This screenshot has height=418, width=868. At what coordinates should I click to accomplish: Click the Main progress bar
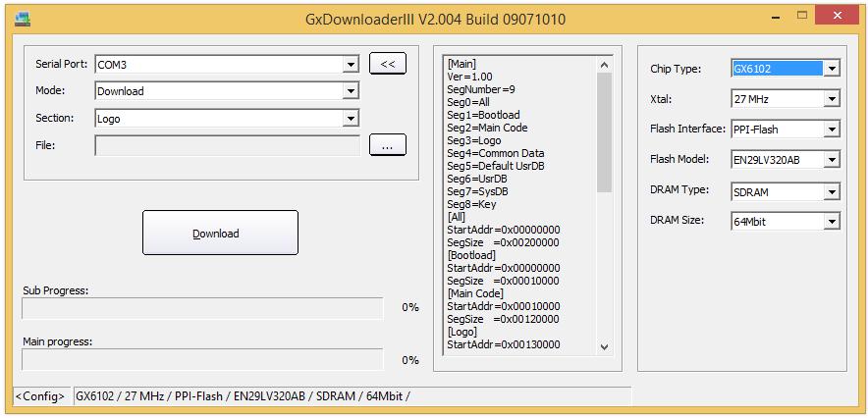coord(202,359)
